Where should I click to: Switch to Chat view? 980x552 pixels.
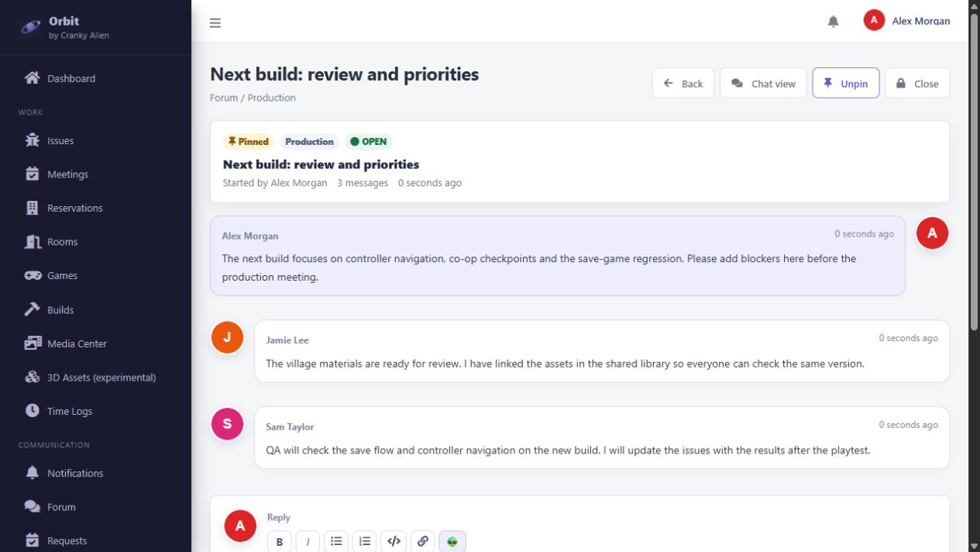tap(763, 83)
